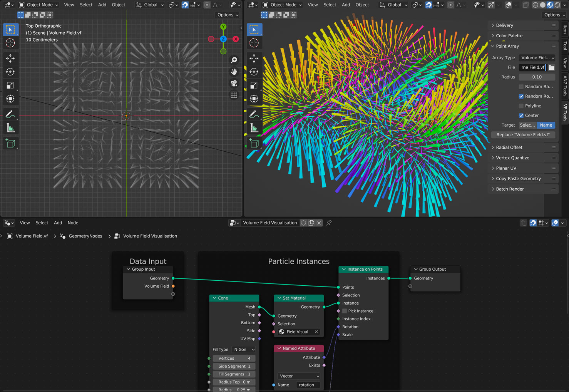
Task: Go to parent node tree arrow icon
Action: point(523,223)
